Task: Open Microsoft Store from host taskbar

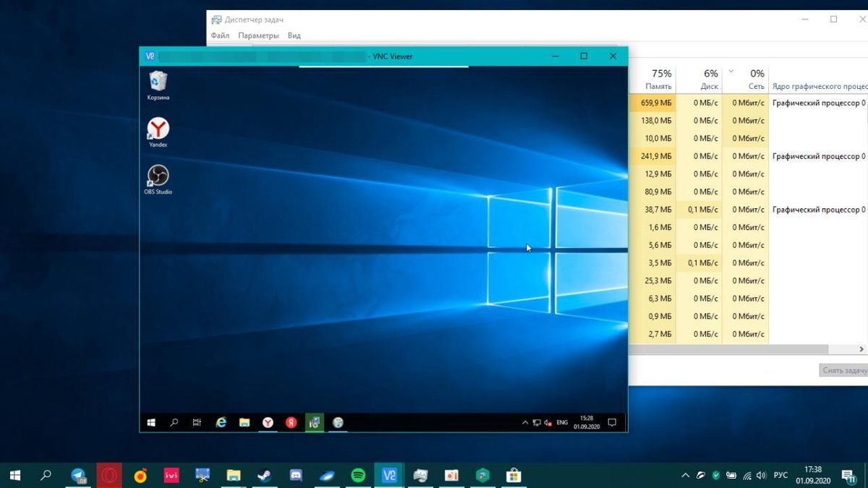Action: point(514,476)
